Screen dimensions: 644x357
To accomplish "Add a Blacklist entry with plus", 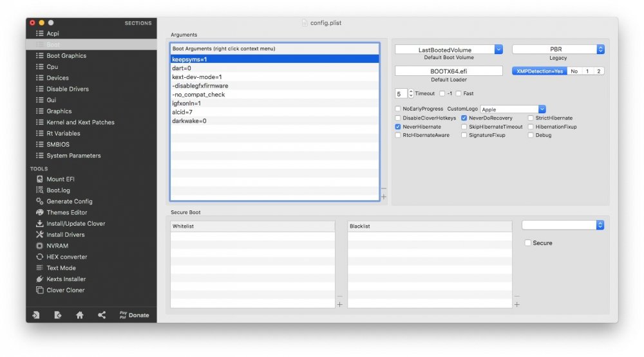I will [x=516, y=304].
